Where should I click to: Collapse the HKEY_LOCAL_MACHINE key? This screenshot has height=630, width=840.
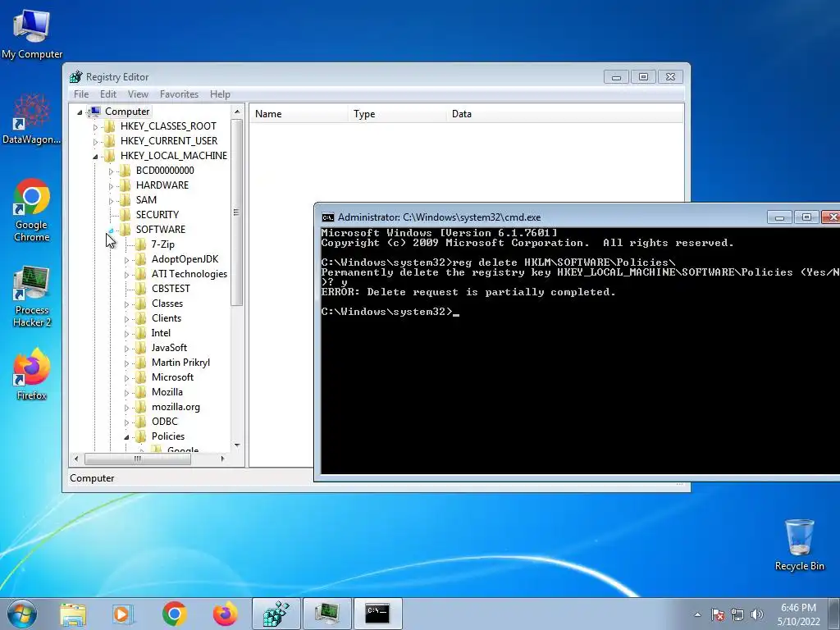(x=95, y=157)
